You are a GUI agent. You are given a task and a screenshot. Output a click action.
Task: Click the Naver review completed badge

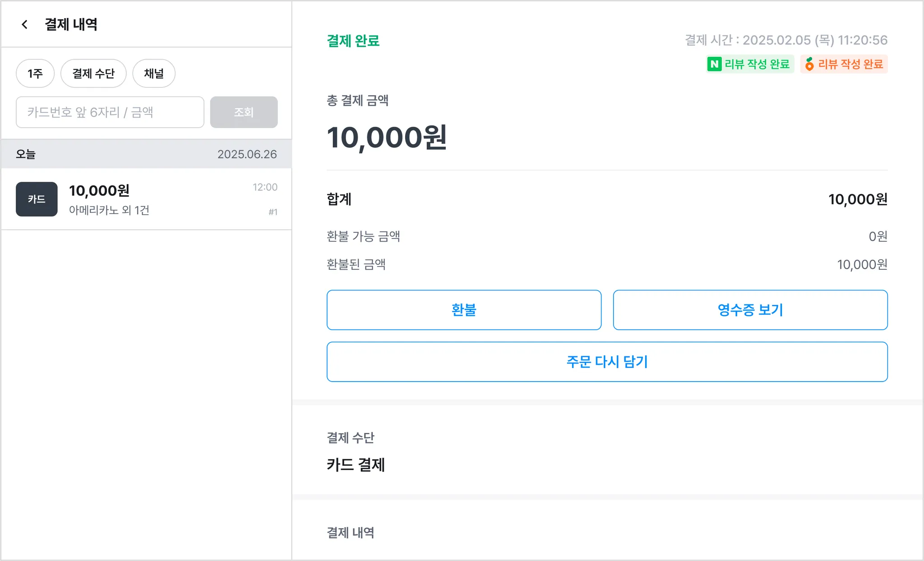(x=750, y=64)
